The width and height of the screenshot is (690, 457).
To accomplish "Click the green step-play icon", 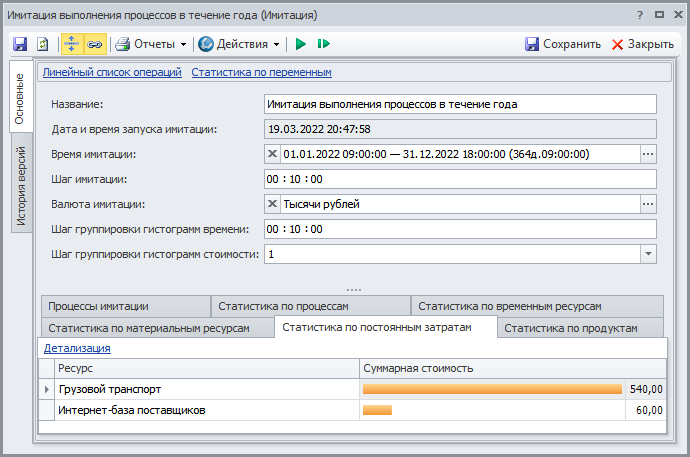I will [x=323, y=44].
